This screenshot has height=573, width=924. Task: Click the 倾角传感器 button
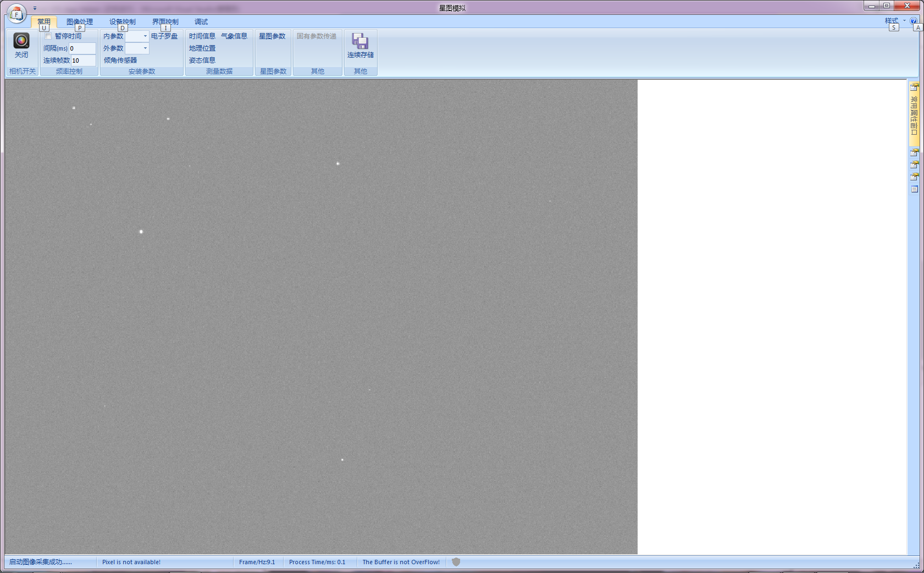pos(120,60)
